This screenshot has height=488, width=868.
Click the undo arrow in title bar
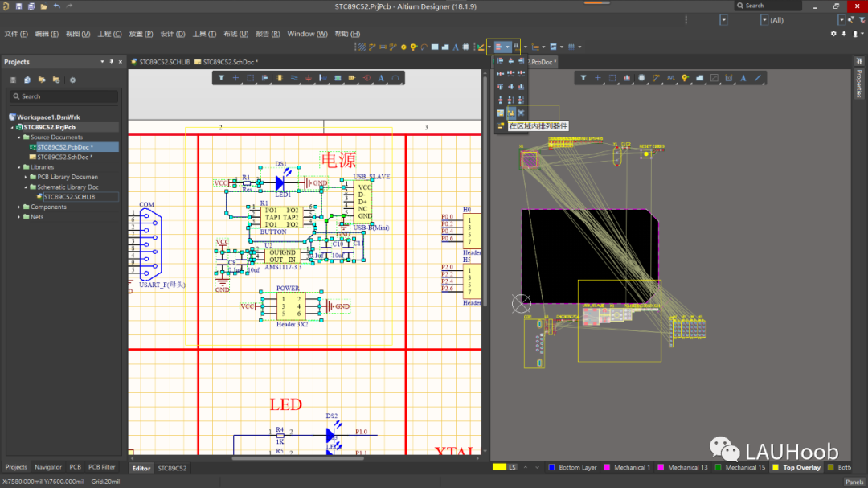click(x=56, y=6)
